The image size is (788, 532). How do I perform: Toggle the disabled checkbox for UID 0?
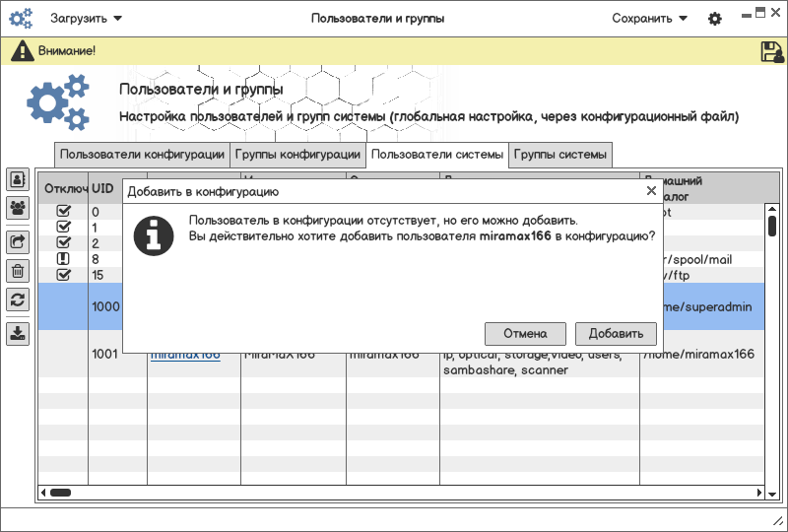click(64, 211)
